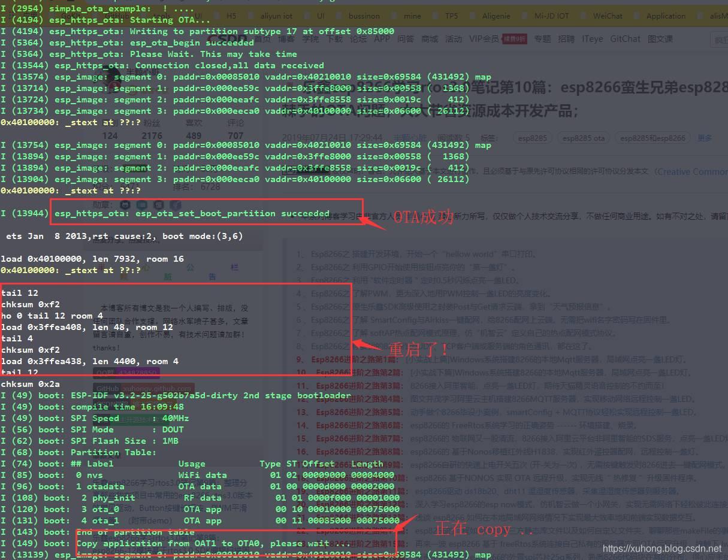Click terminal line 'chksum 0x2a'
This screenshot has height=560, width=728.
coord(31,384)
